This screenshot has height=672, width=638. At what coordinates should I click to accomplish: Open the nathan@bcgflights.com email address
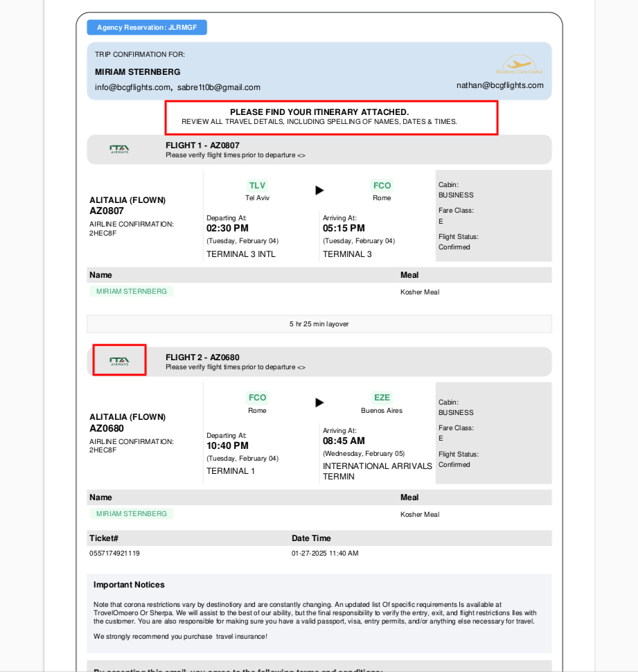point(500,85)
